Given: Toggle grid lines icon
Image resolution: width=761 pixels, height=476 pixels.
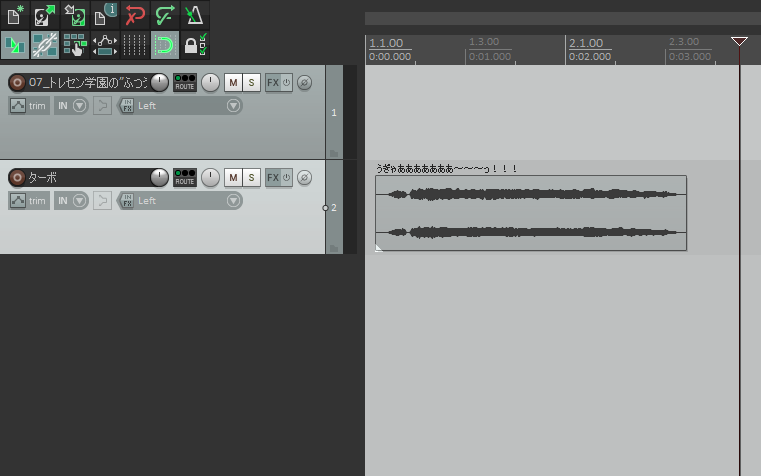Looking at the screenshot, I should pos(135,45).
